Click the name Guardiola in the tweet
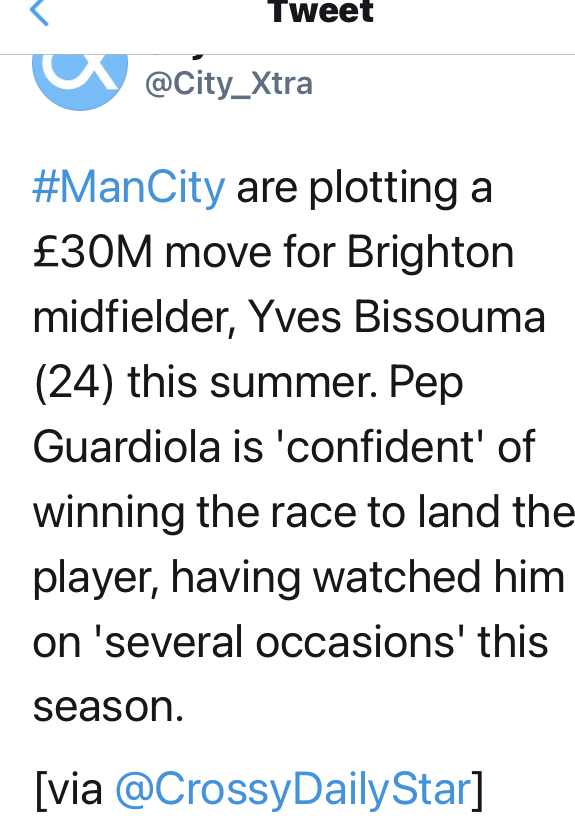 pos(127,447)
